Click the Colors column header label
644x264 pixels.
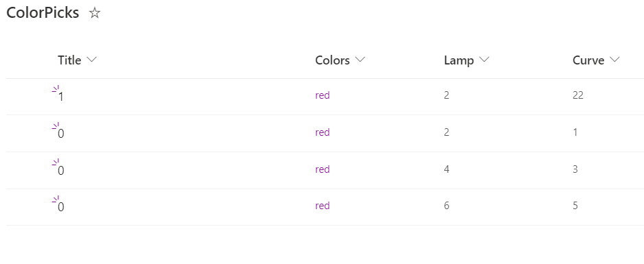click(x=332, y=60)
